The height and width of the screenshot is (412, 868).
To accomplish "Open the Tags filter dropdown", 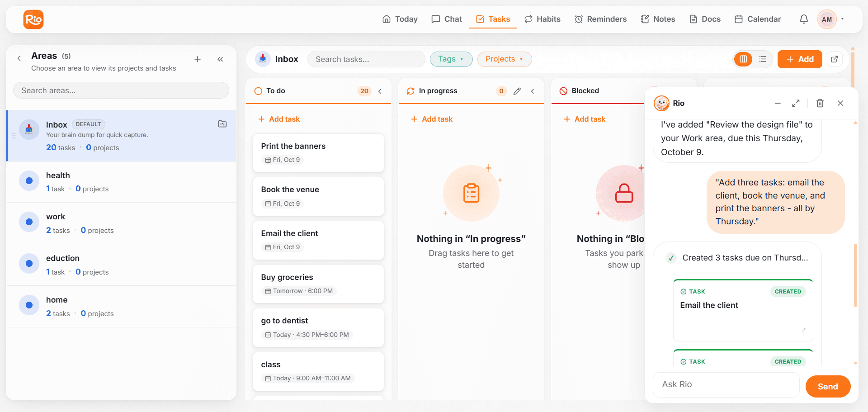I will pyautogui.click(x=451, y=59).
